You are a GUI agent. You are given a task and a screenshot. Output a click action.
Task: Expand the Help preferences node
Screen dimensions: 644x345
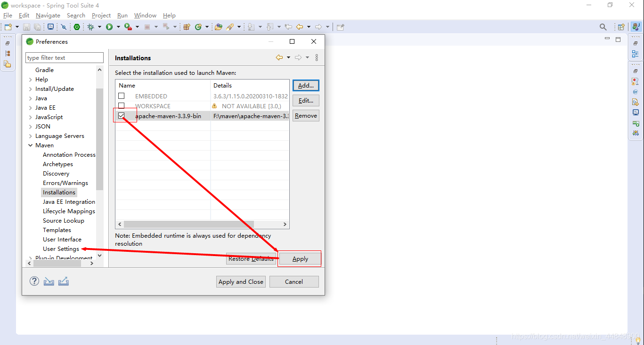click(x=30, y=80)
